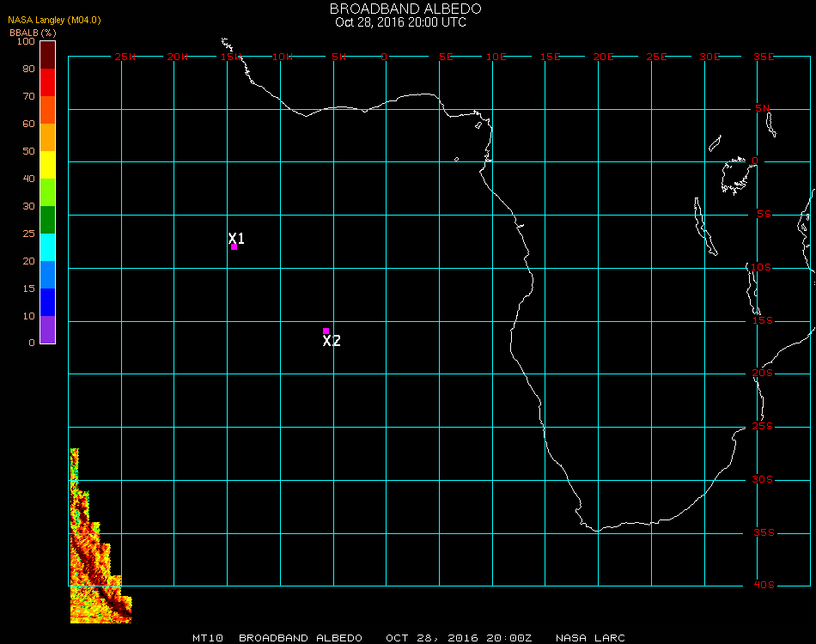
Task: Click the 30S latitude label
Action: 763,479
